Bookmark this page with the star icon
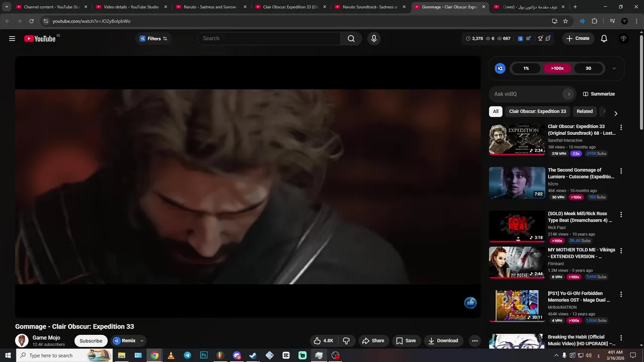 [x=566, y=21]
